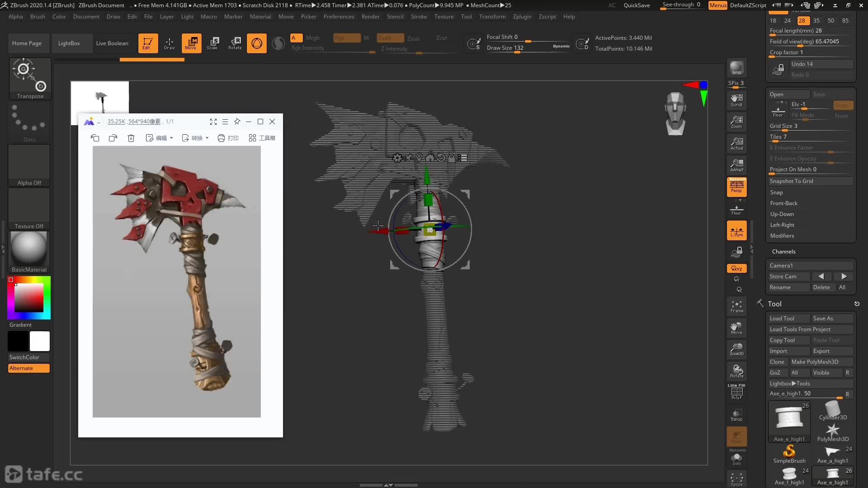
Task: Click the gizmo customize gear icon
Action: [397, 158]
